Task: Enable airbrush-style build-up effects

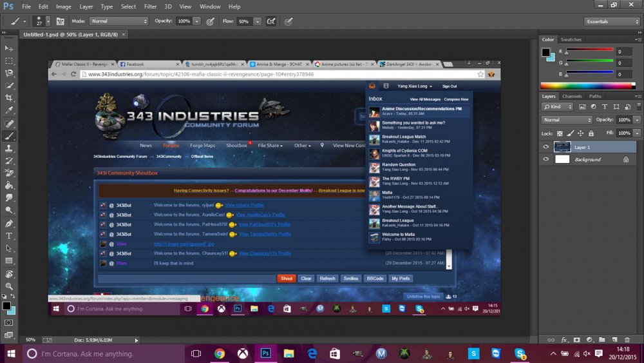Action: 271,21
